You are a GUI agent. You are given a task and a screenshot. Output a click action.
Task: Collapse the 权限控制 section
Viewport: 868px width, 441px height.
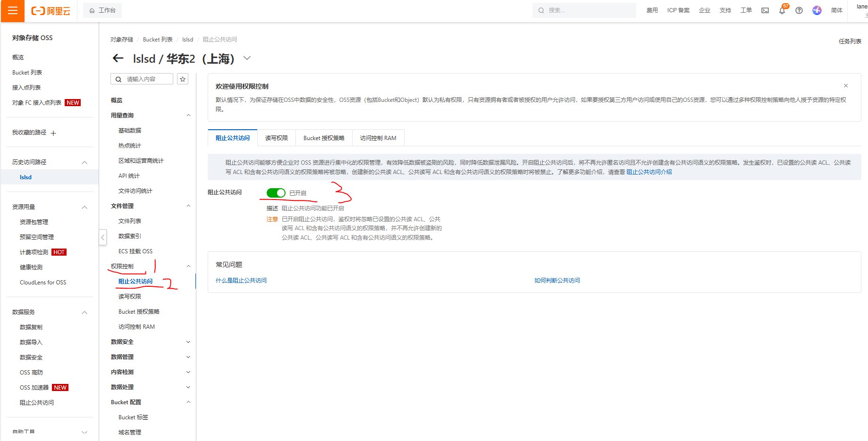[x=188, y=266]
